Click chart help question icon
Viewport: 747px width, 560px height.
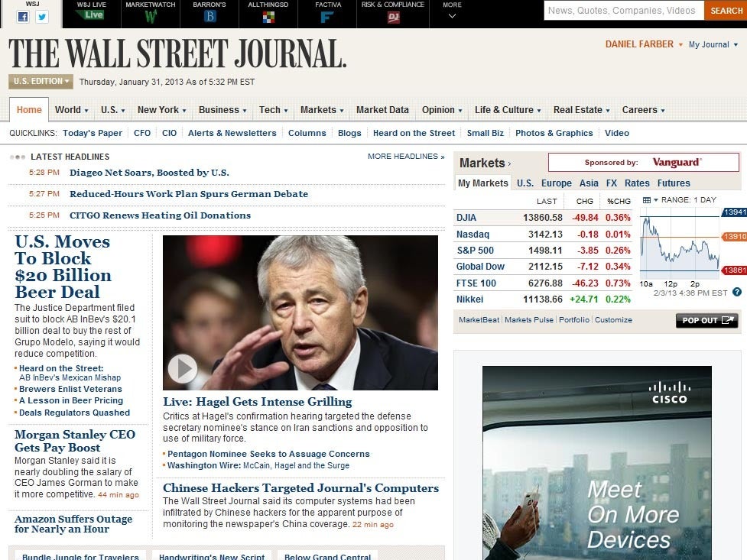(737, 293)
